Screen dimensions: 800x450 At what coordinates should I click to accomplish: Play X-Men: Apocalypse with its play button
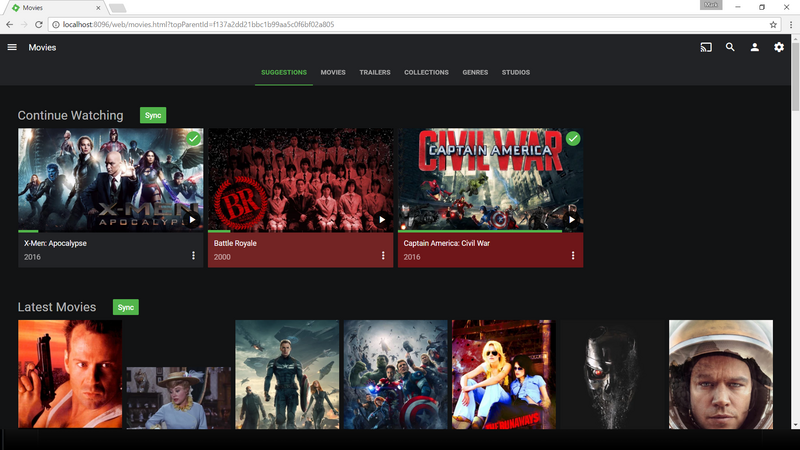pos(192,220)
